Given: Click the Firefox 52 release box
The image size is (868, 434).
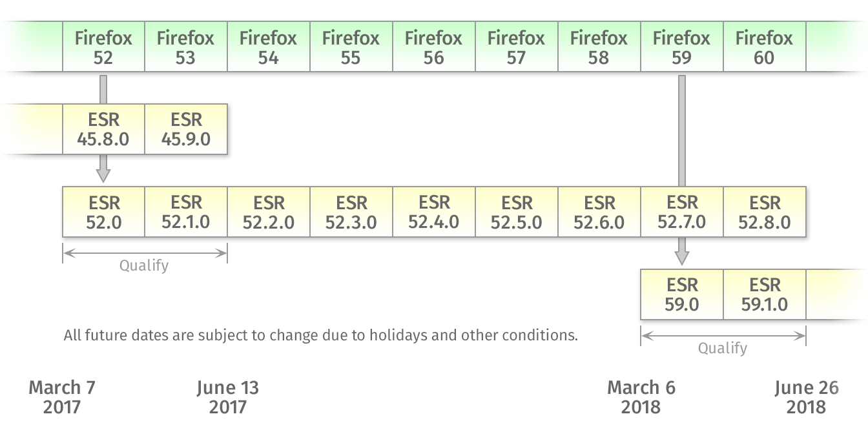Looking at the screenshot, I should (x=103, y=47).
